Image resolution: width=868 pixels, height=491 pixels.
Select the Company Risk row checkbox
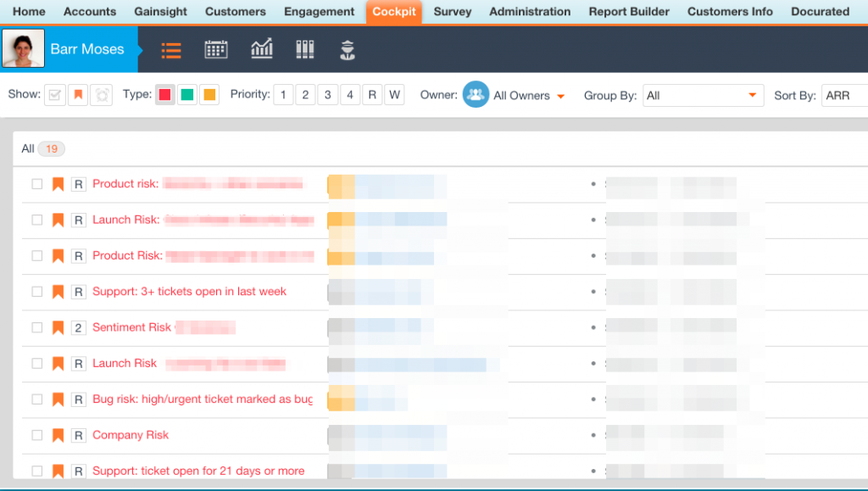coord(36,435)
